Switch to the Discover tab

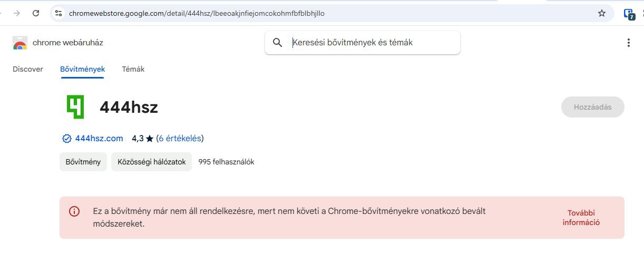(x=28, y=69)
